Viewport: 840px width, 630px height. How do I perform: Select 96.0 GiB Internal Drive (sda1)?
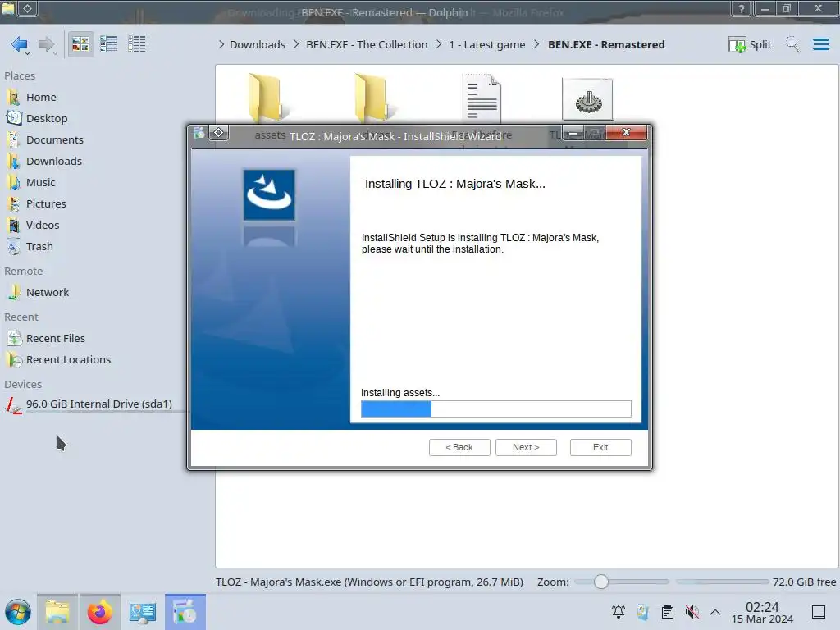pos(98,404)
